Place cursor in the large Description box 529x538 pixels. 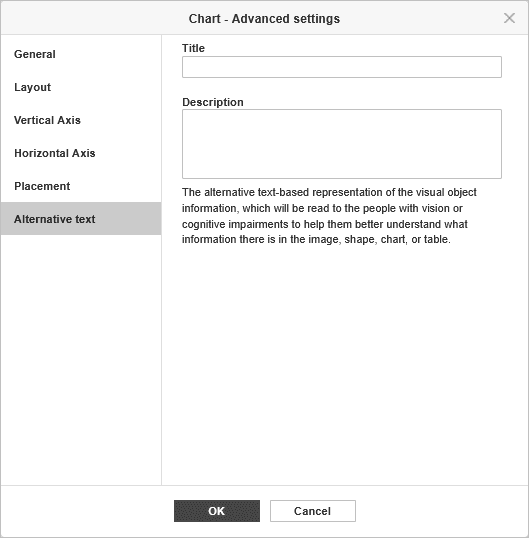pyautogui.click(x=342, y=144)
